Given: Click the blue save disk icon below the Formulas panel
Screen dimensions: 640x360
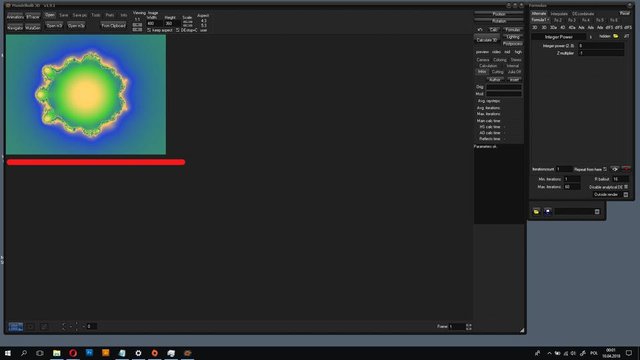Looking at the screenshot, I should click(x=548, y=211).
